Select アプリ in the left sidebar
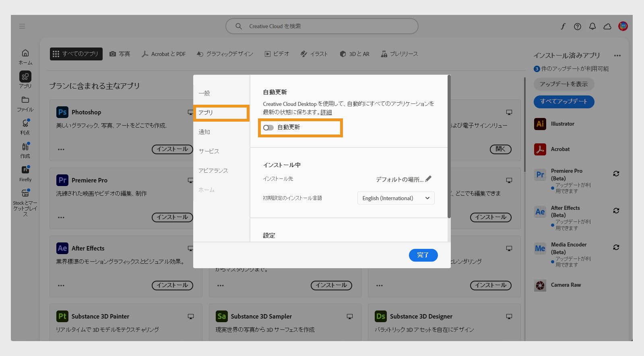644x356 pixels. tap(25, 80)
